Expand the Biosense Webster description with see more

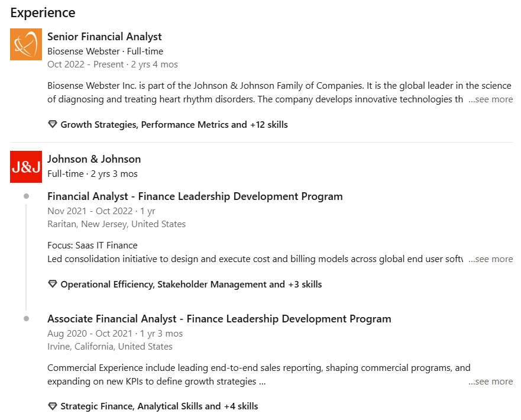[490, 99]
